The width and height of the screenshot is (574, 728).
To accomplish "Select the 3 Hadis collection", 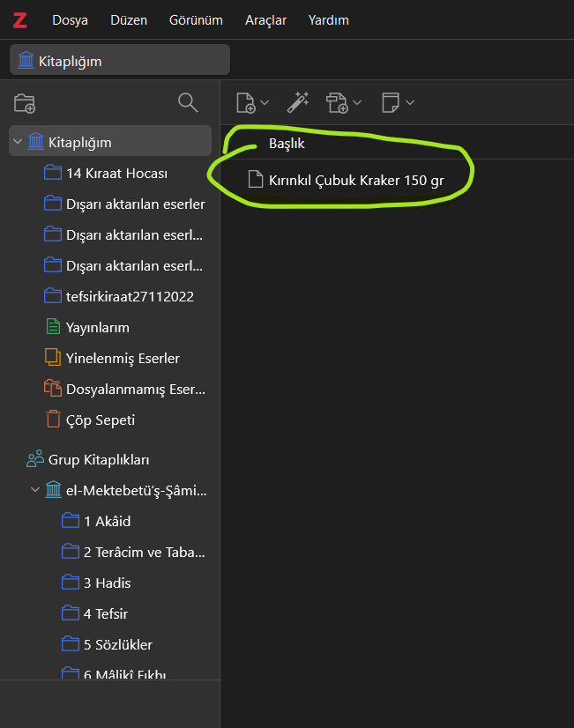I will 110,583.
